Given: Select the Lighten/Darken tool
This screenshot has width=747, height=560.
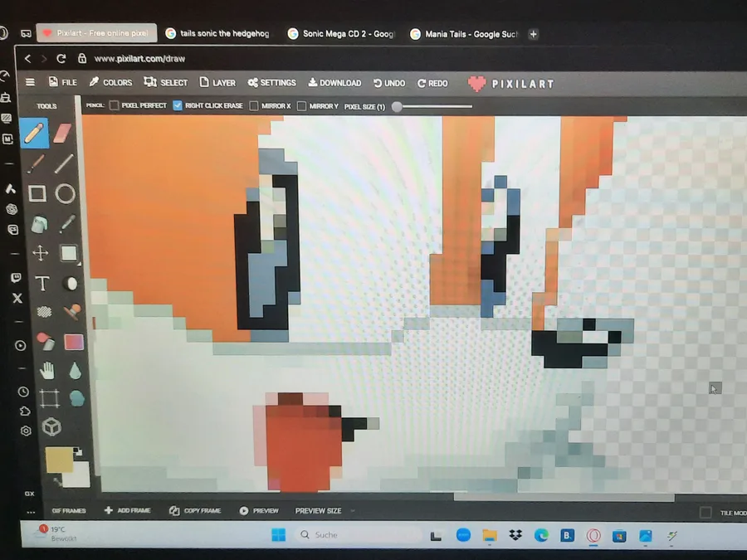Looking at the screenshot, I should [71, 284].
